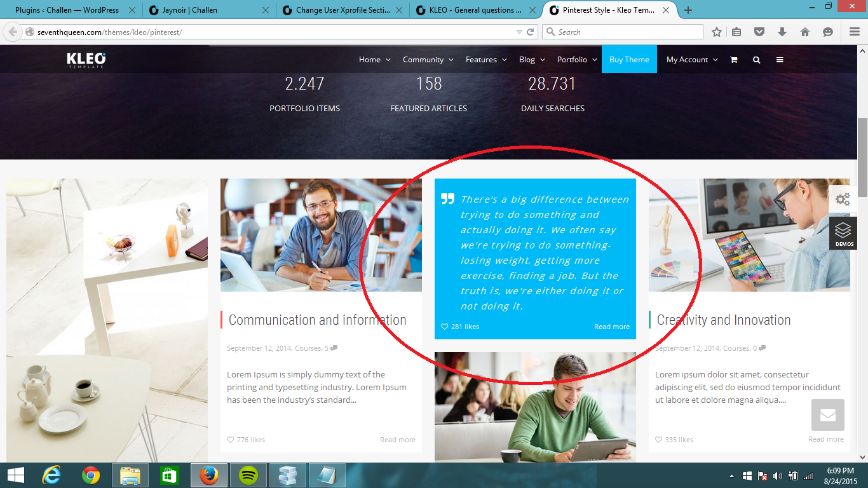Screen dimensions: 868x488
Task: Open the shopping cart icon in navbar
Action: (x=734, y=60)
